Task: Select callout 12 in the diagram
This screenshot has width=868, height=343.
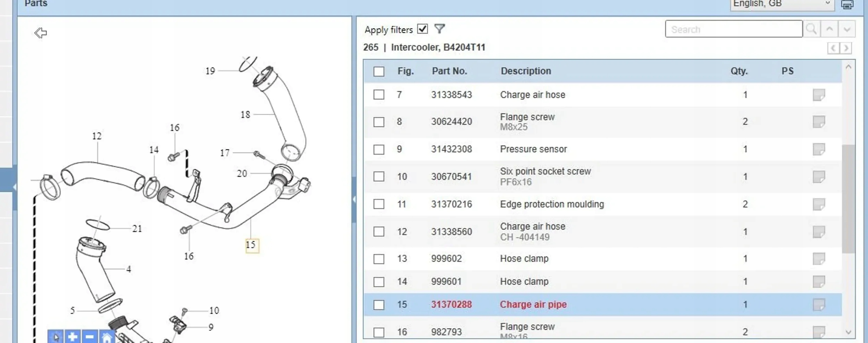Action: [x=97, y=136]
